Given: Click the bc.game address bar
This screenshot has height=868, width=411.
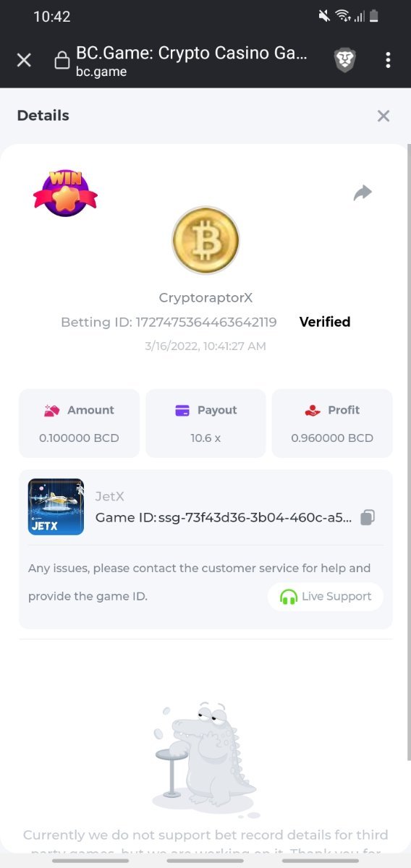Looking at the screenshot, I should (192, 61).
